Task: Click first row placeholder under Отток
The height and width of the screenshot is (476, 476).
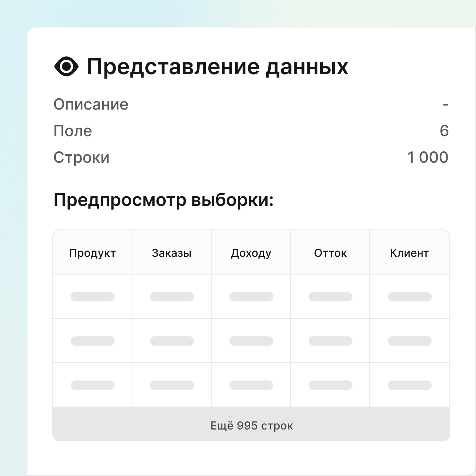Action: [330, 297]
